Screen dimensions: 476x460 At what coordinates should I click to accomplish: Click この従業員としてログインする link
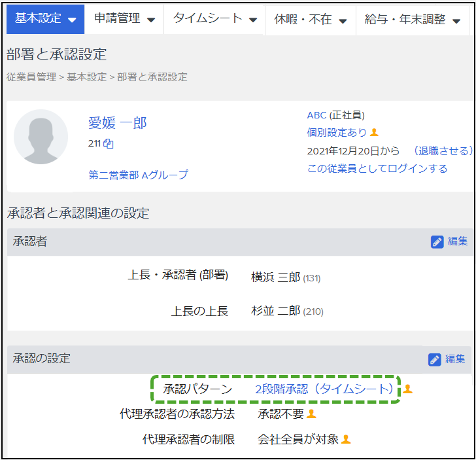click(x=377, y=169)
